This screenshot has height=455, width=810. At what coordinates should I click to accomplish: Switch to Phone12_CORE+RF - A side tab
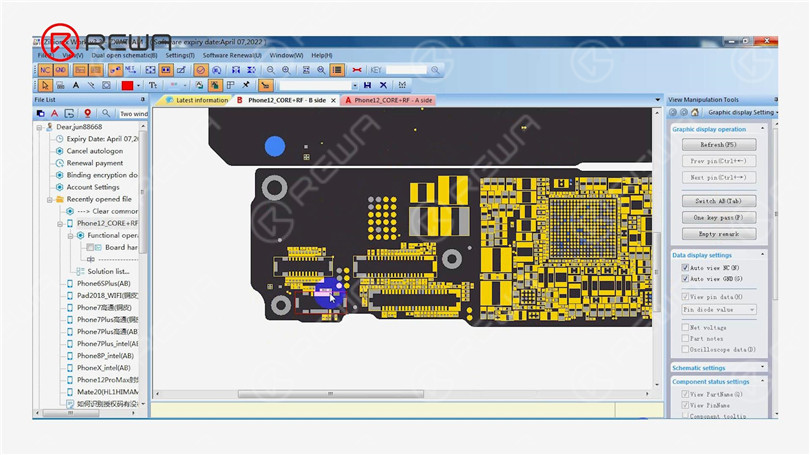(388, 100)
